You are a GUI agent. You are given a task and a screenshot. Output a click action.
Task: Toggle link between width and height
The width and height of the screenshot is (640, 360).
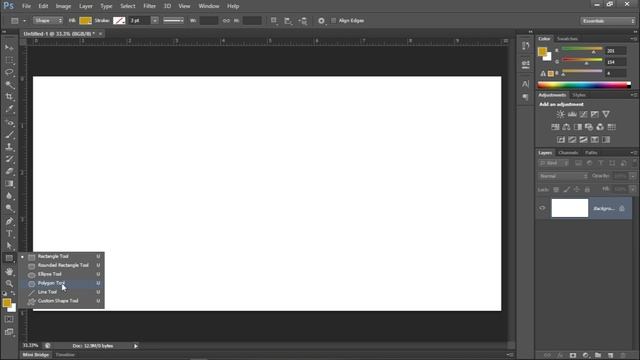(226, 20)
